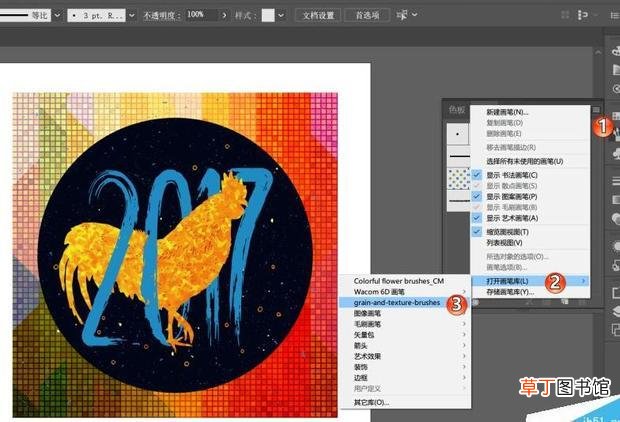Choose 存储画笔库(Y)... menu item
The image size is (620, 422).
530,292
